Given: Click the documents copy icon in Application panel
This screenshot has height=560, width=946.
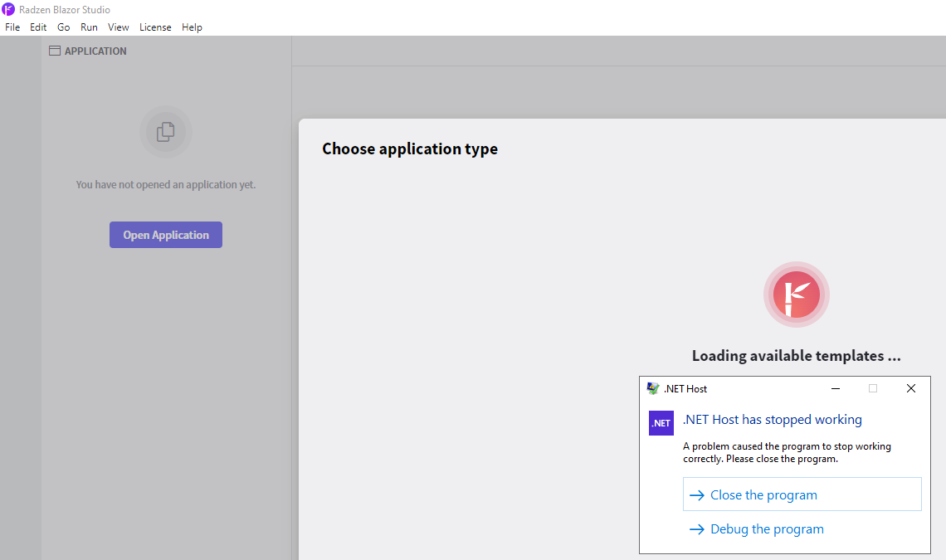Looking at the screenshot, I should coord(165,132).
